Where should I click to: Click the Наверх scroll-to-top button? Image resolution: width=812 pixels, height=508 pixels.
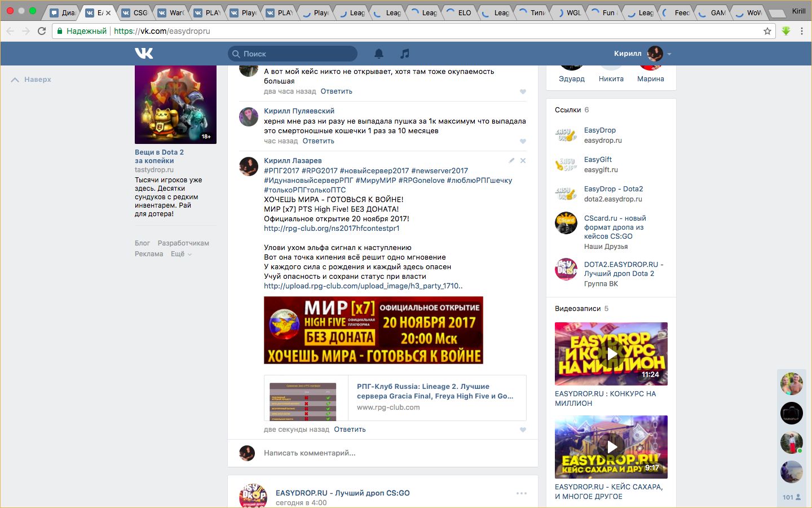(x=31, y=80)
